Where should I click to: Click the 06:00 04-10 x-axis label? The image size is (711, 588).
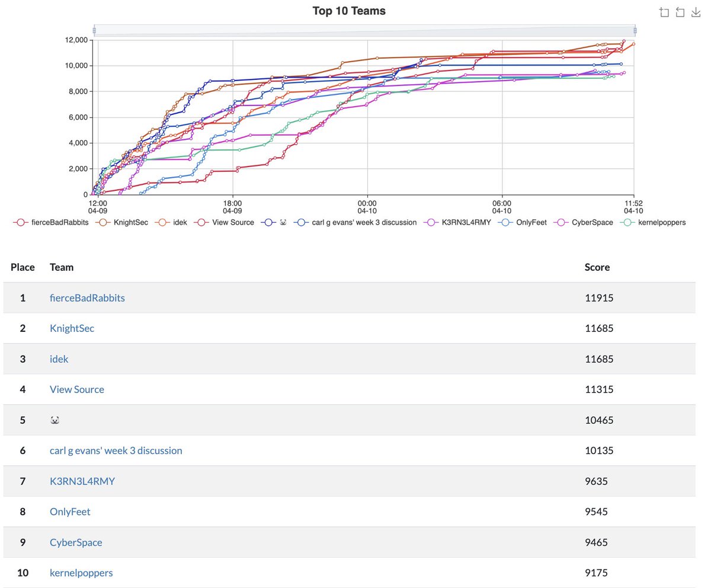click(x=502, y=206)
